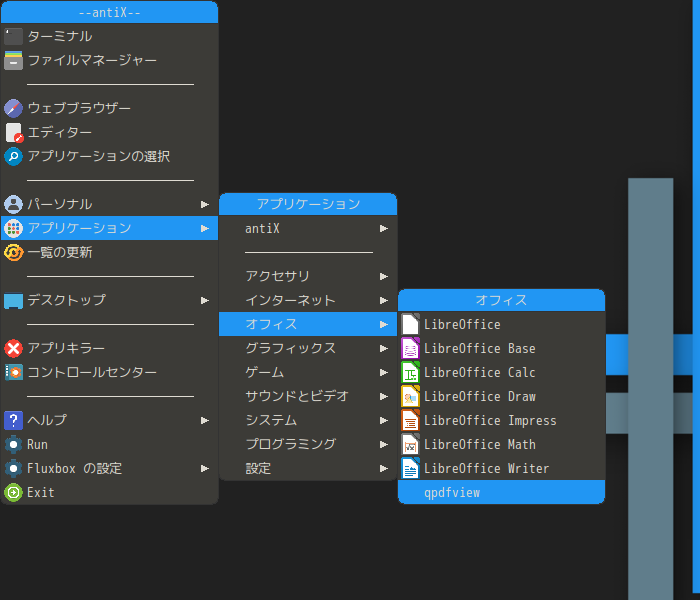
Task: Click the green LibreOffice Calc icon
Action: click(x=410, y=372)
